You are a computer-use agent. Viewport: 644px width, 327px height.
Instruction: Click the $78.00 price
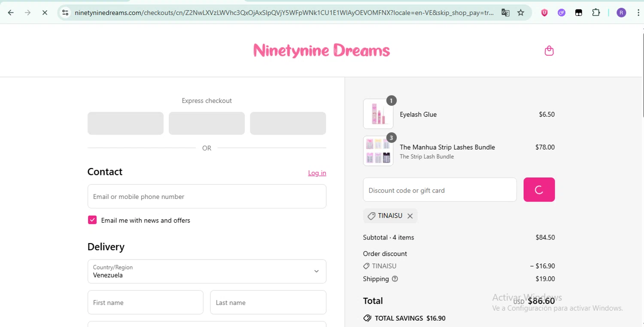545,147
